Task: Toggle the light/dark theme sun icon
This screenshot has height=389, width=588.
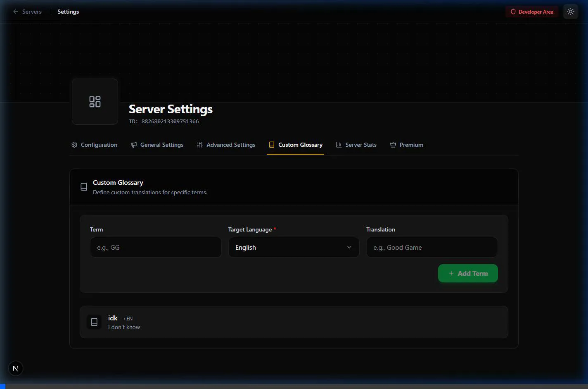Action: click(x=570, y=12)
